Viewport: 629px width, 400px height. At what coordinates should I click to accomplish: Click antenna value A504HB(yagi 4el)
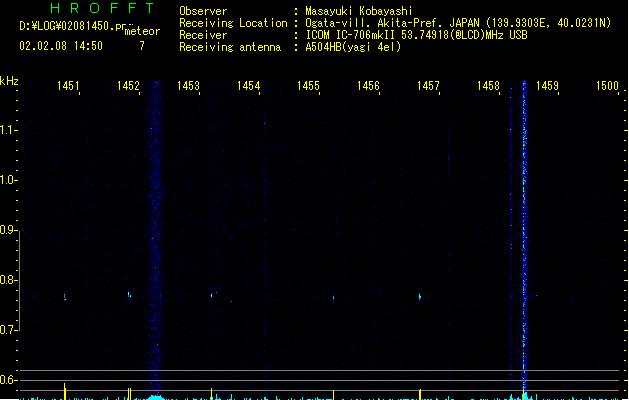pos(353,47)
